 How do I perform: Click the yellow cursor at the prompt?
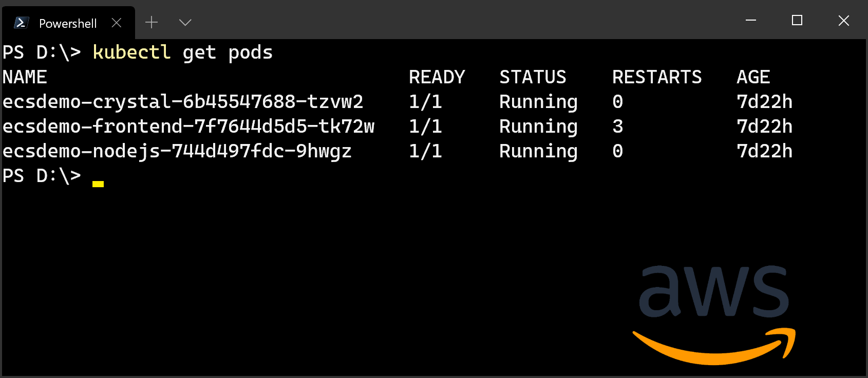[x=98, y=184]
